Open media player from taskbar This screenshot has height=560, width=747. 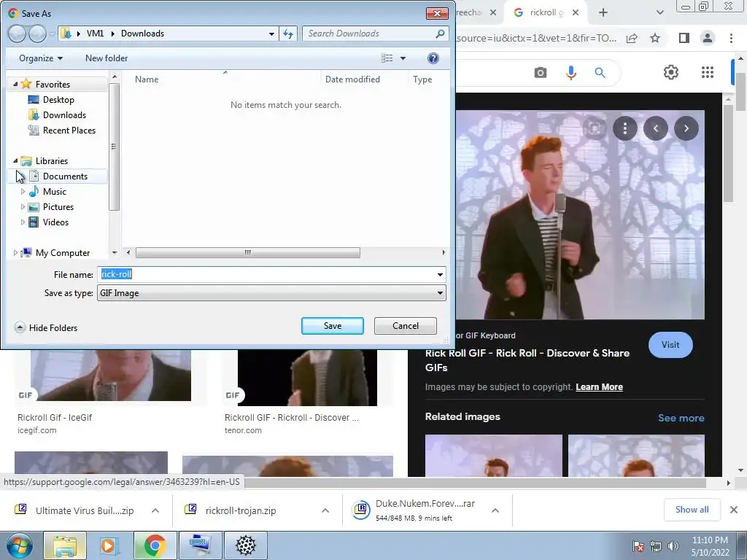(109, 545)
